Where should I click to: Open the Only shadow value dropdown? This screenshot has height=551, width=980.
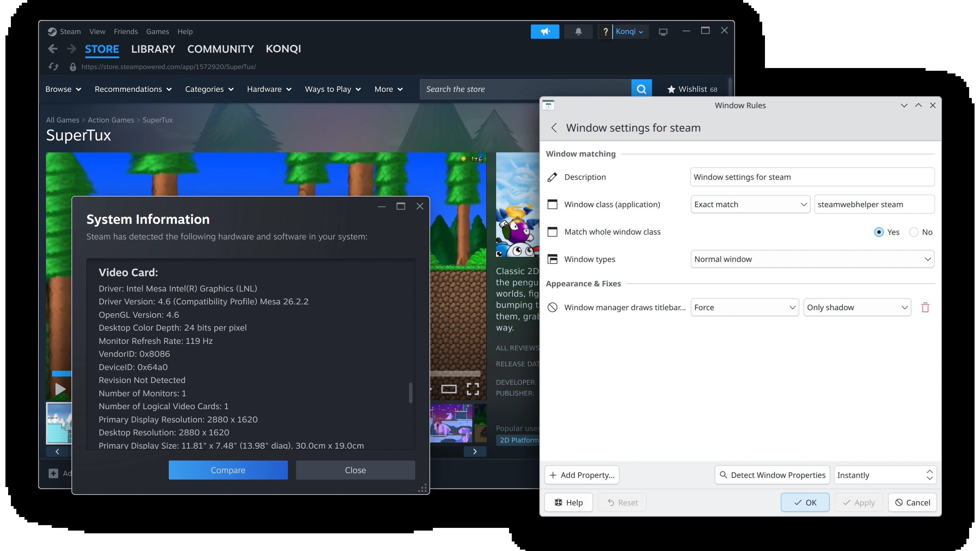857,307
